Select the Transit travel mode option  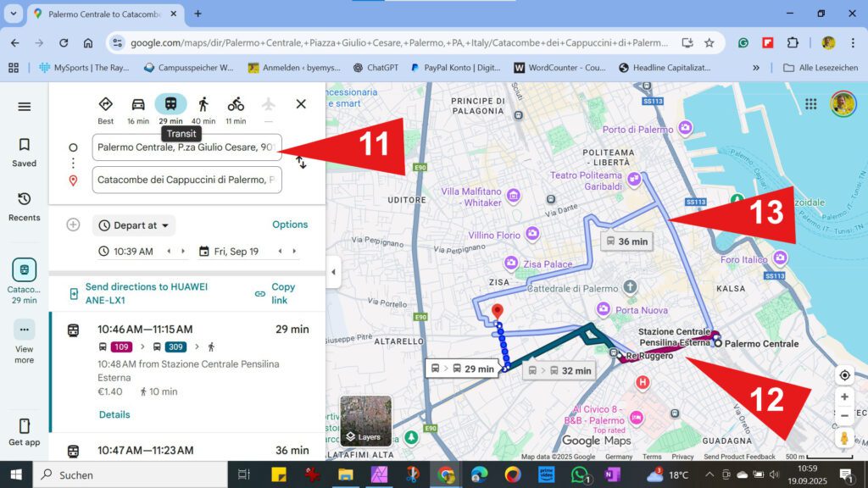pyautogui.click(x=170, y=104)
